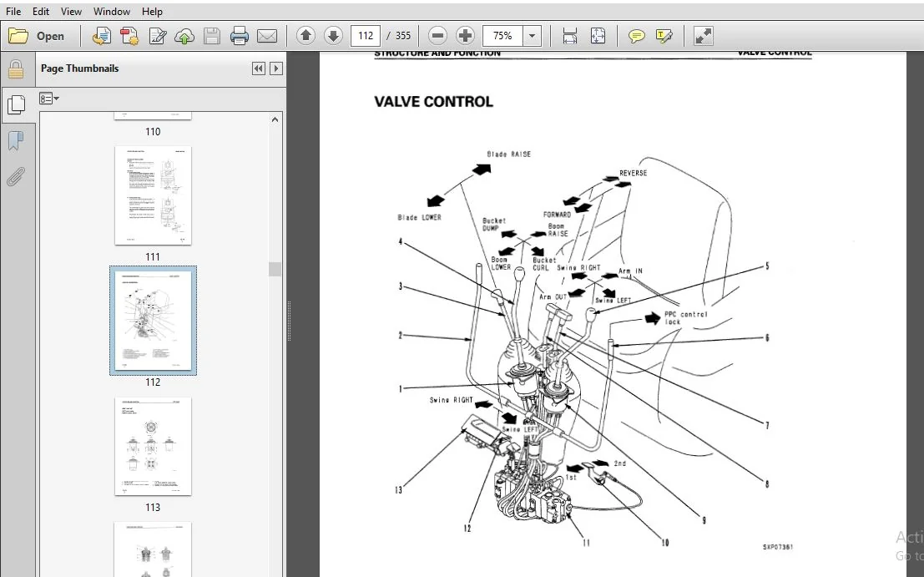Click the FORWARD label in diagram

[557, 215]
